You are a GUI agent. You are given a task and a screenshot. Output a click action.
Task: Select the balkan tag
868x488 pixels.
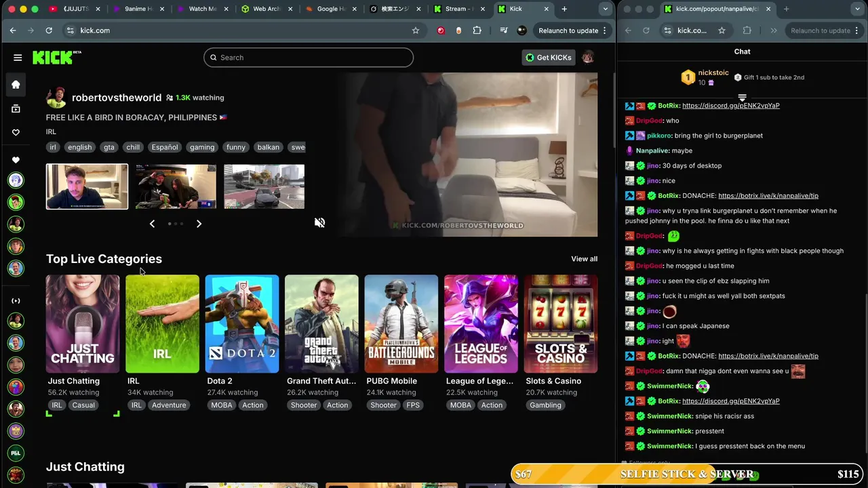pos(268,147)
